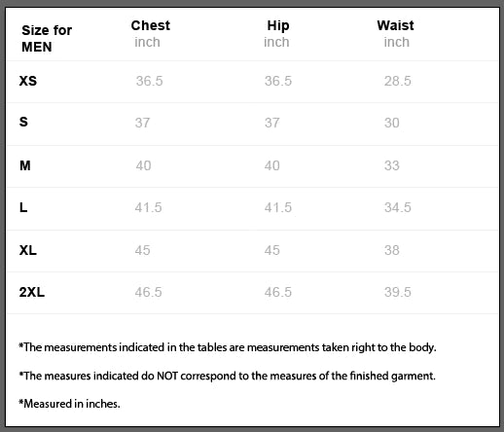Click L waist value 34.5
This screenshot has width=504, height=432.
point(398,207)
